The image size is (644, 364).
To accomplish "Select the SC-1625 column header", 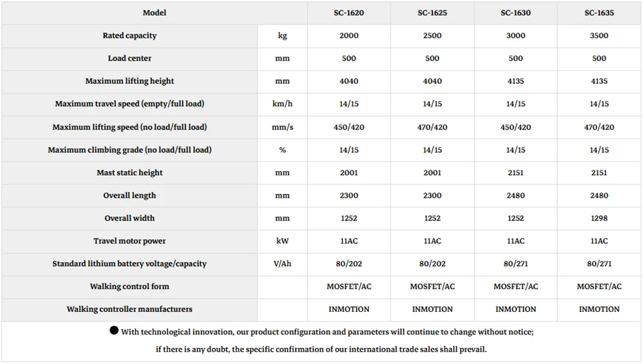I will (432, 13).
